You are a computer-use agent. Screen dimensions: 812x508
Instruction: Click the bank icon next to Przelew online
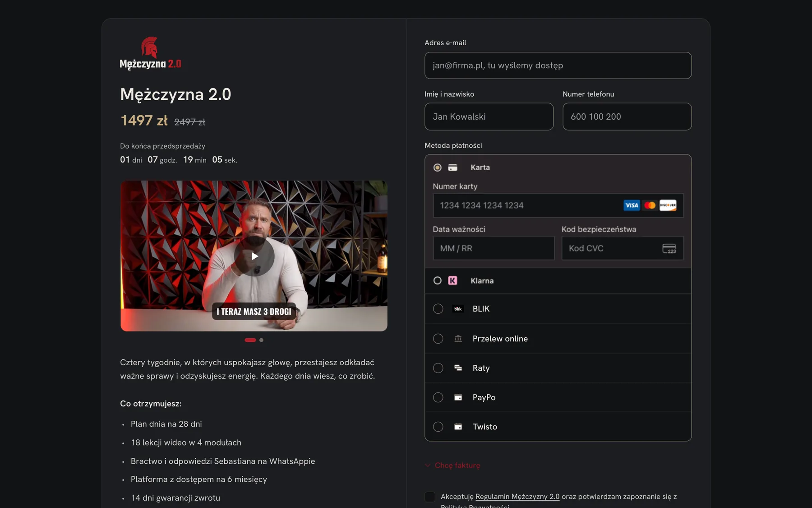click(458, 339)
